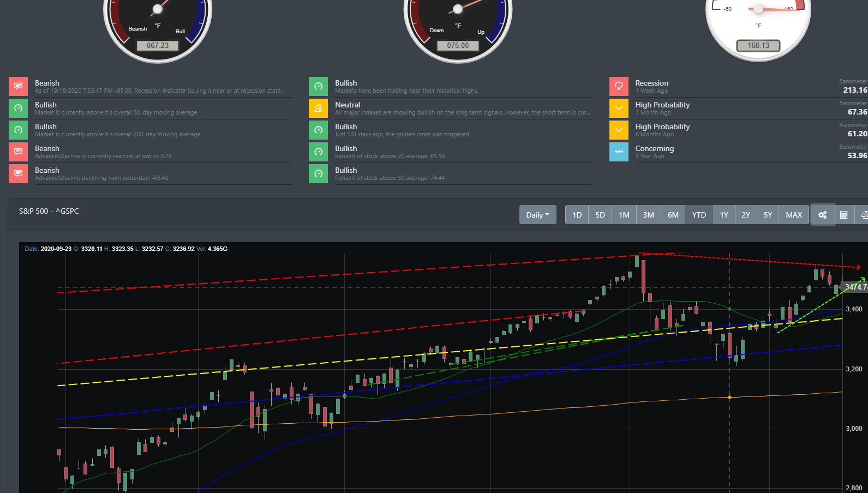Switch chart to 1Y range
The image size is (868, 493).
[724, 215]
